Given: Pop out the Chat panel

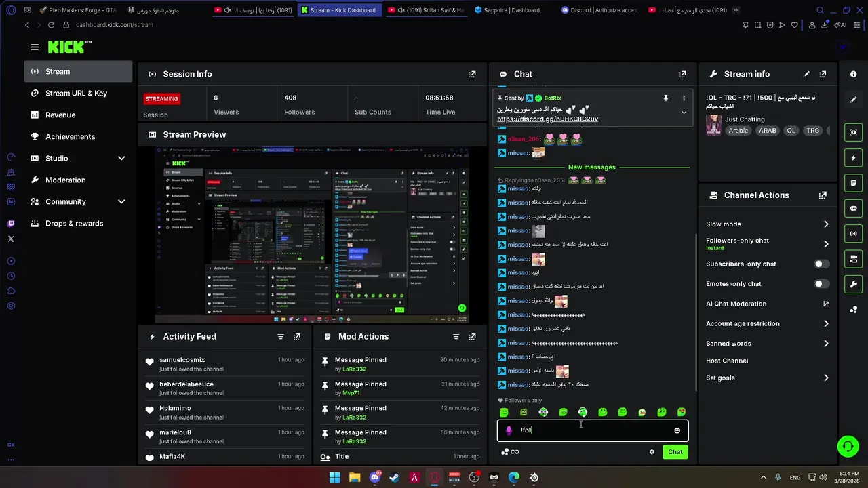Looking at the screenshot, I should (682, 74).
